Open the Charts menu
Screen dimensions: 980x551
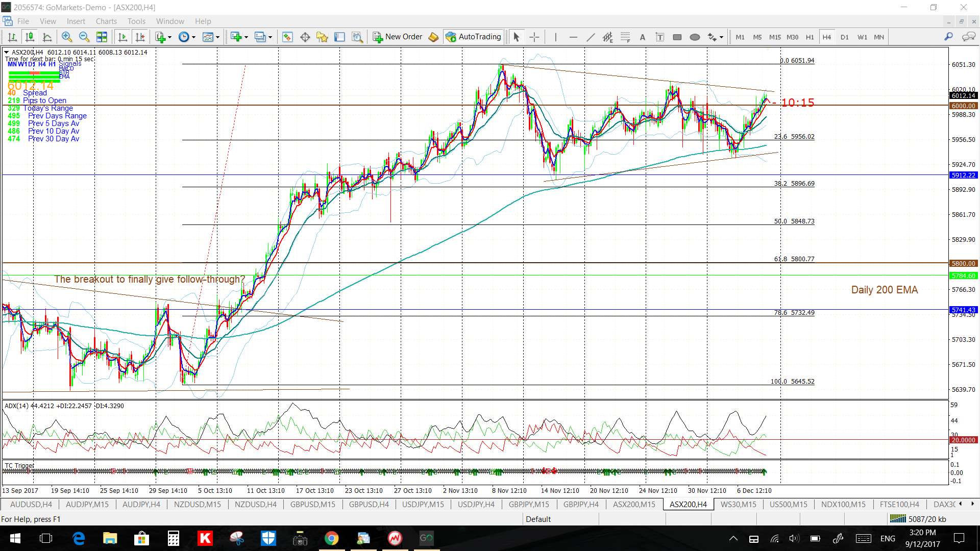tap(106, 21)
